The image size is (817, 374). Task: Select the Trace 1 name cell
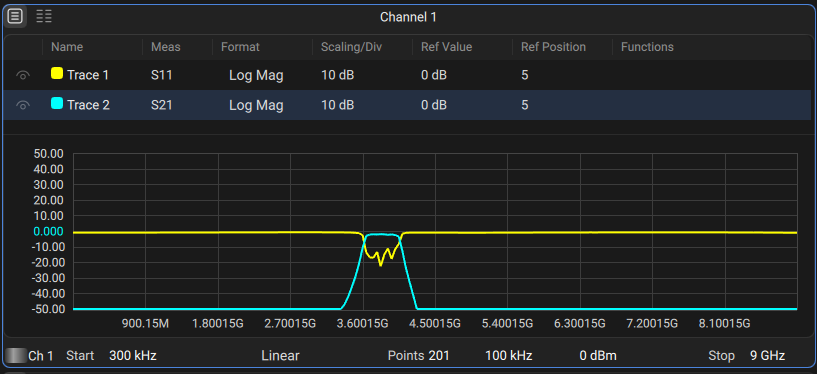pyautogui.click(x=88, y=76)
